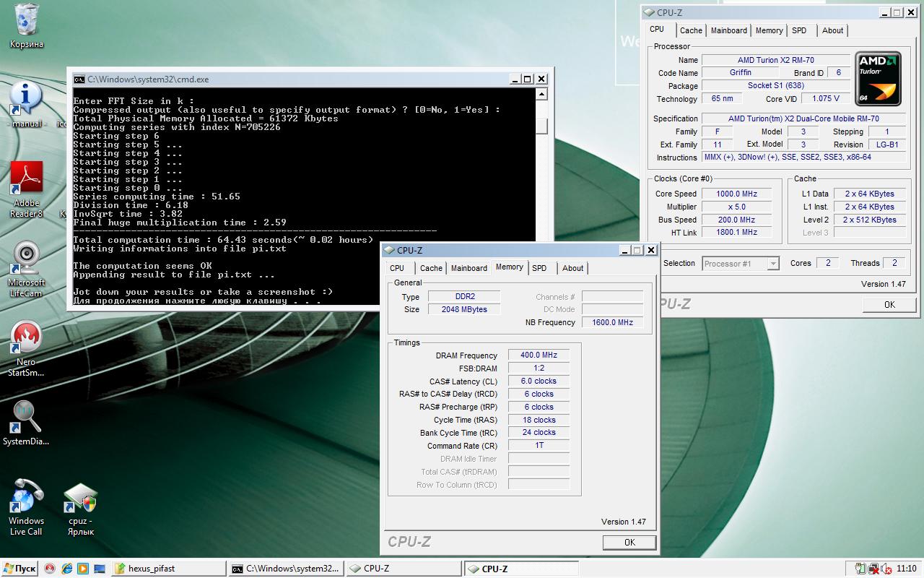Open Mainboard tab in the back CPU-Z window

click(x=729, y=30)
